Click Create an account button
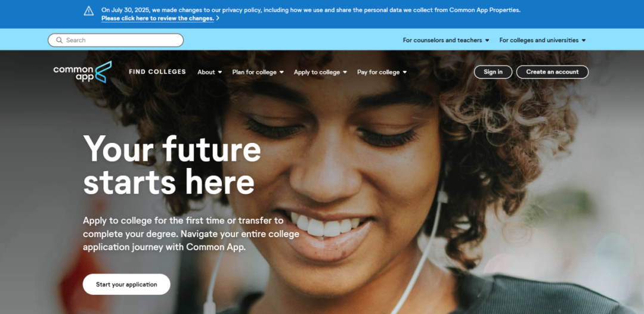This screenshot has width=644, height=314. (552, 72)
